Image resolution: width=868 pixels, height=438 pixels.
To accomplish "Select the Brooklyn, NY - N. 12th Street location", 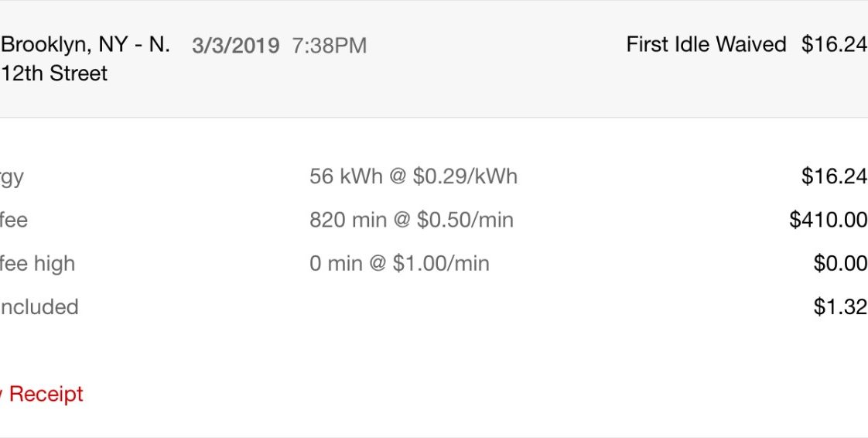I will [x=84, y=59].
